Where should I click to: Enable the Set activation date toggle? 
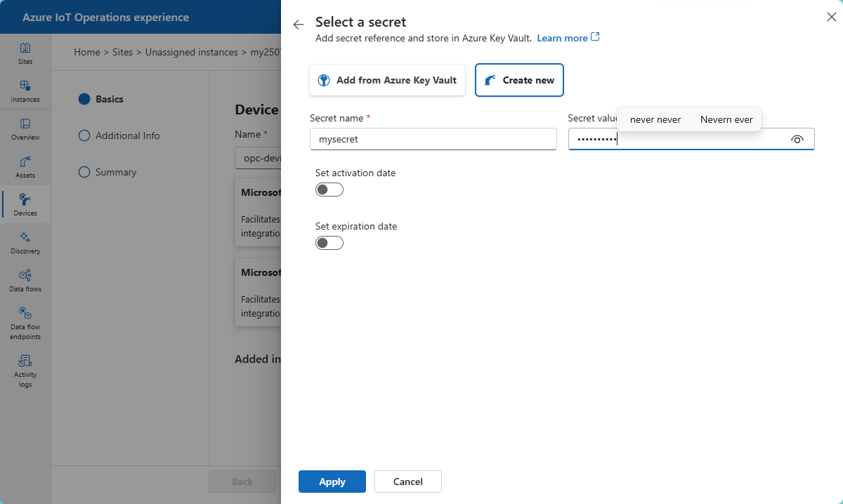(x=329, y=190)
